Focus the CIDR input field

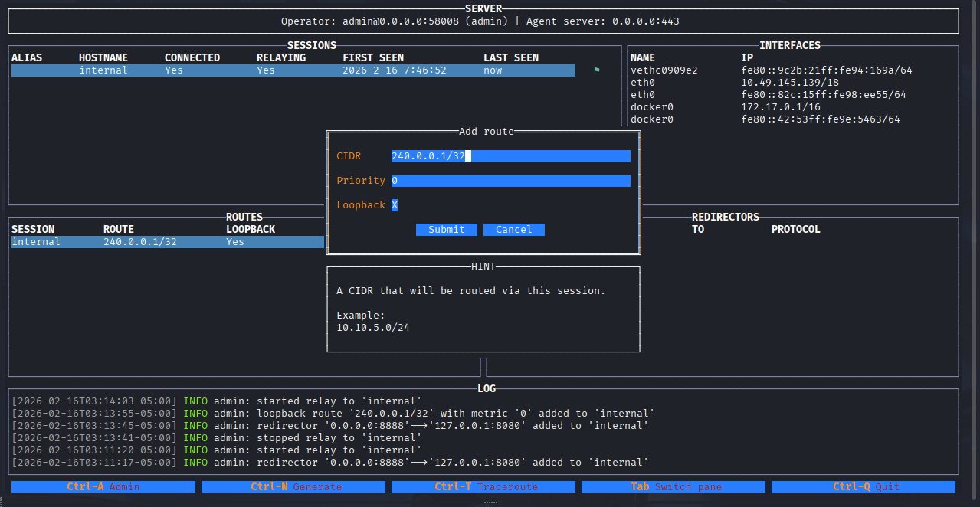(510, 156)
